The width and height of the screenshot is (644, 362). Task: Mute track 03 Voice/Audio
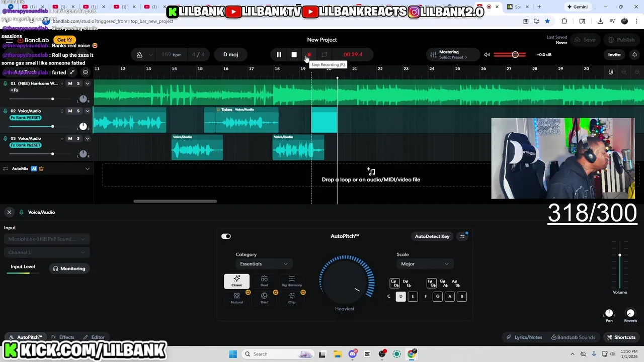pyautogui.click(x=70, y=138)
